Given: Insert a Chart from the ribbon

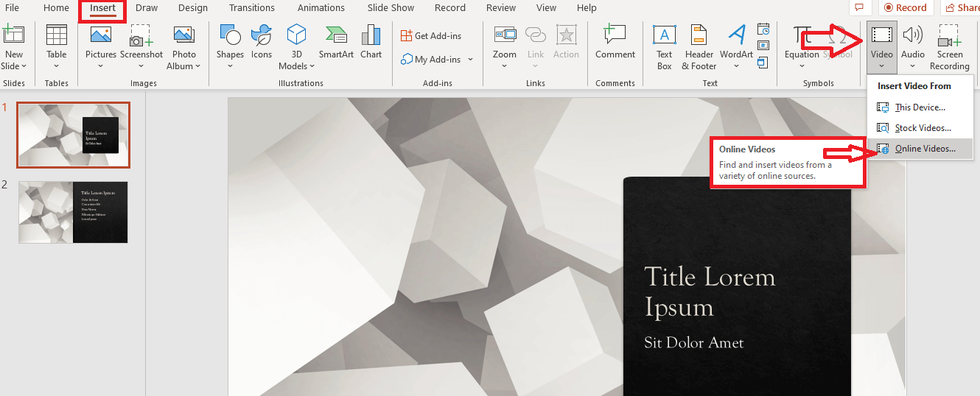Looking at the screenshot, I should pos(371,41).
